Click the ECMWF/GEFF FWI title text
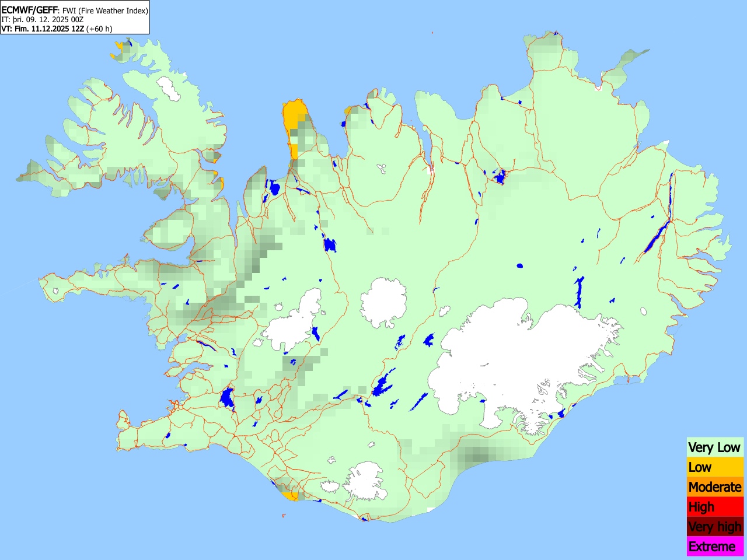Screen dimensions: 747x560 75,10
